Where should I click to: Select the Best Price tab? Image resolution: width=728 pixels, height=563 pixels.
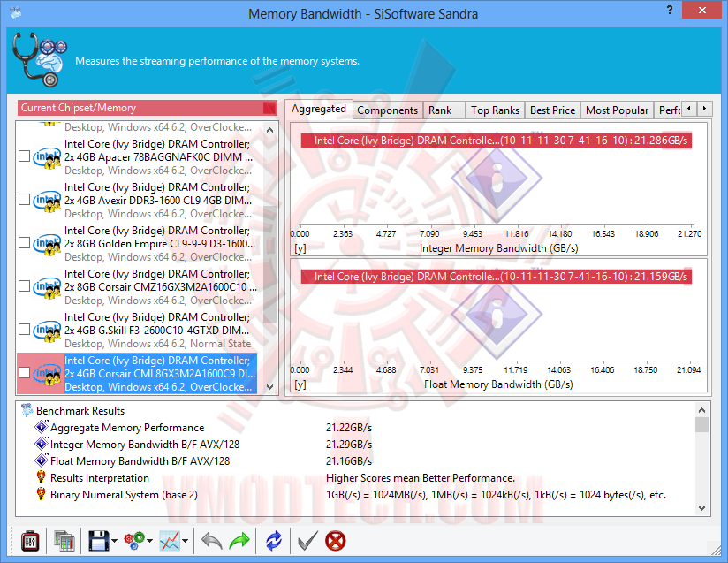(x=552, y=110)
